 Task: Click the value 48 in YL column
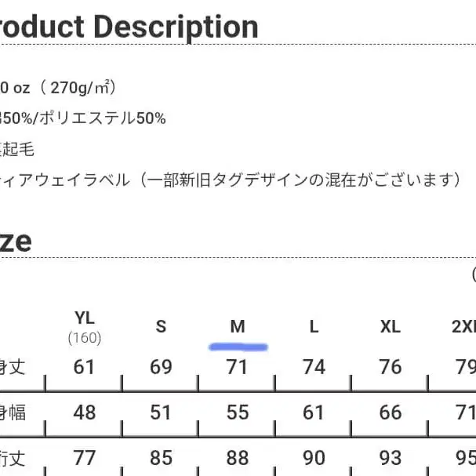[x=85, y=412]
